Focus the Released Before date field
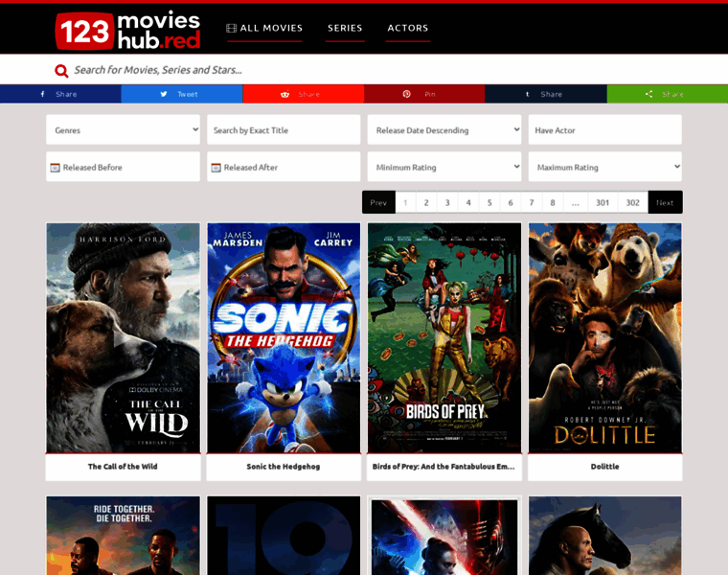 [x=123, y=167]
